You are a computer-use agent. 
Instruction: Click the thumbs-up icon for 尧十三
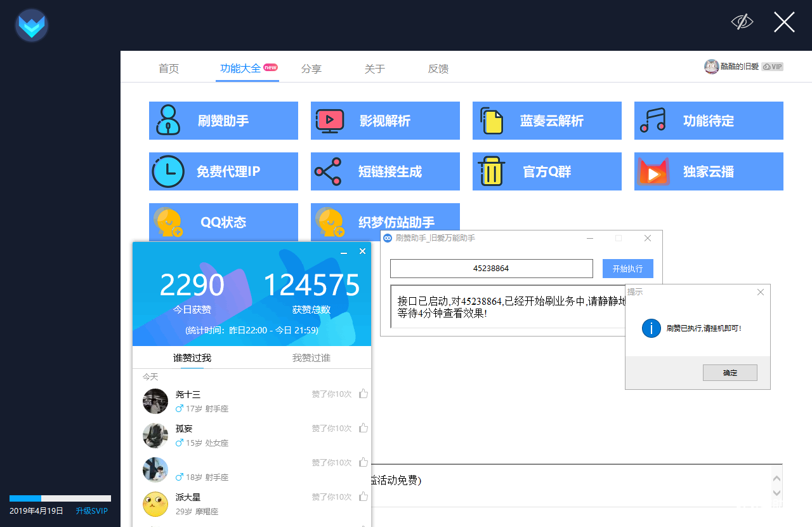pyautogui.click(x=363, y=394)
